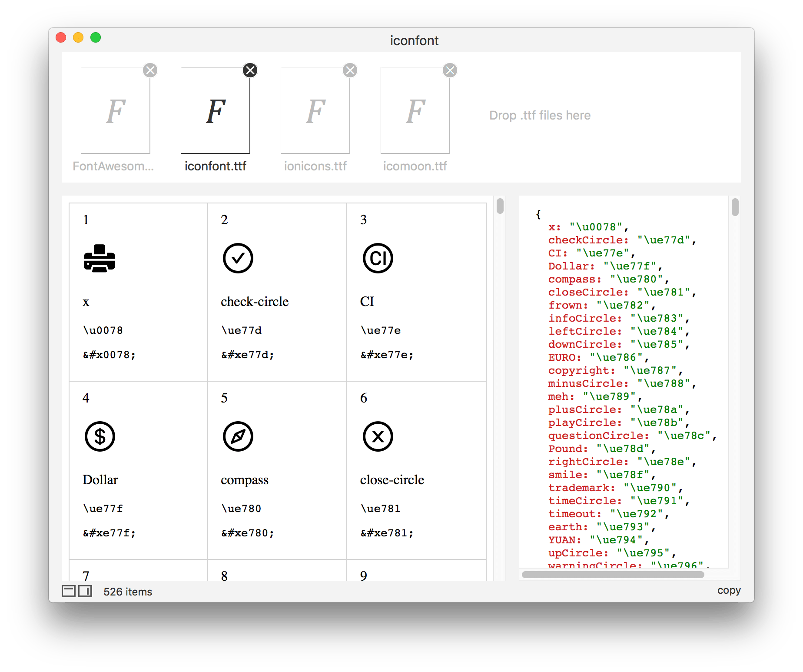Click the 526 items status text
The width and height of the screenshot is (803, 672).
(x=128, y=592)
